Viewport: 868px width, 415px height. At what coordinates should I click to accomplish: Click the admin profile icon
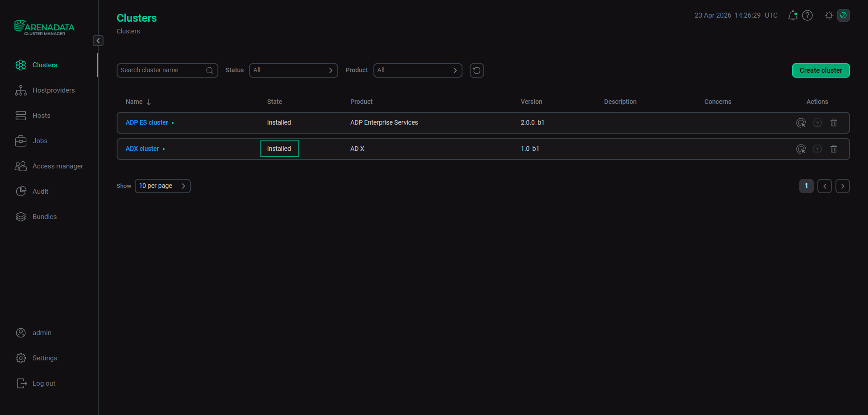click(21, 333)
